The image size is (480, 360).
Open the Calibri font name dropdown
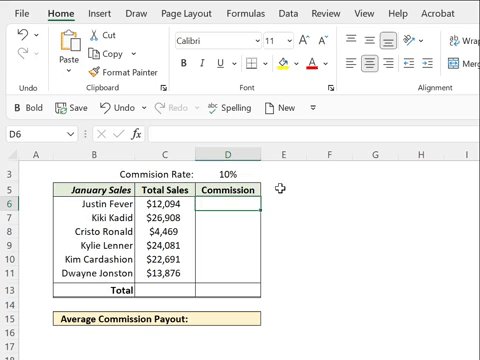click(x=258, y=41)
